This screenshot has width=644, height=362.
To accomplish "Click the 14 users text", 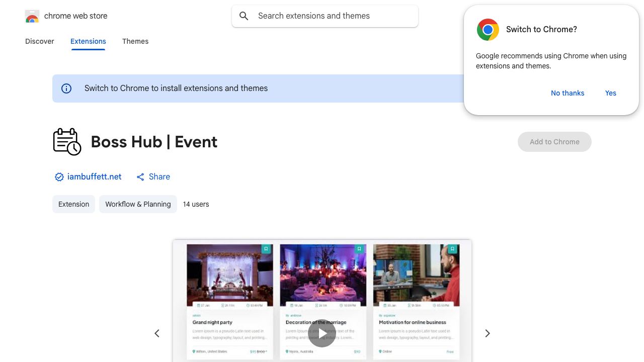I will click(196, 204).
